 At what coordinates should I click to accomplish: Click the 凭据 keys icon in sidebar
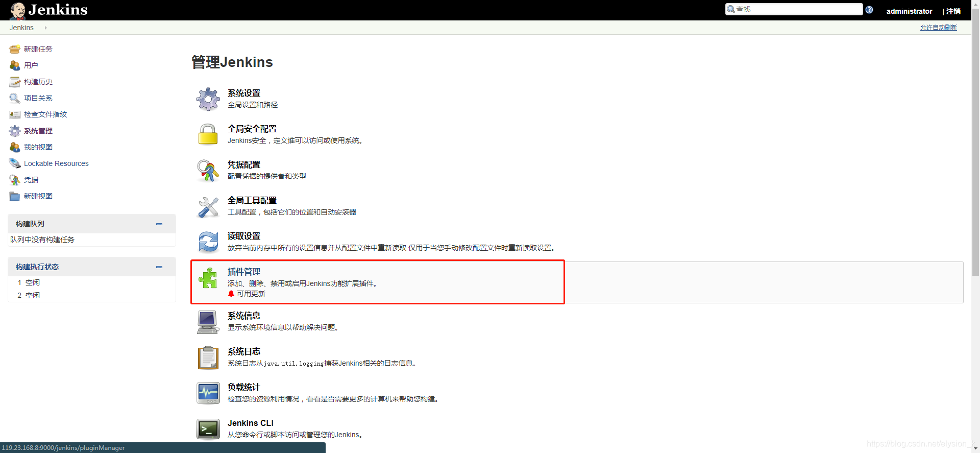pos(15,180)
